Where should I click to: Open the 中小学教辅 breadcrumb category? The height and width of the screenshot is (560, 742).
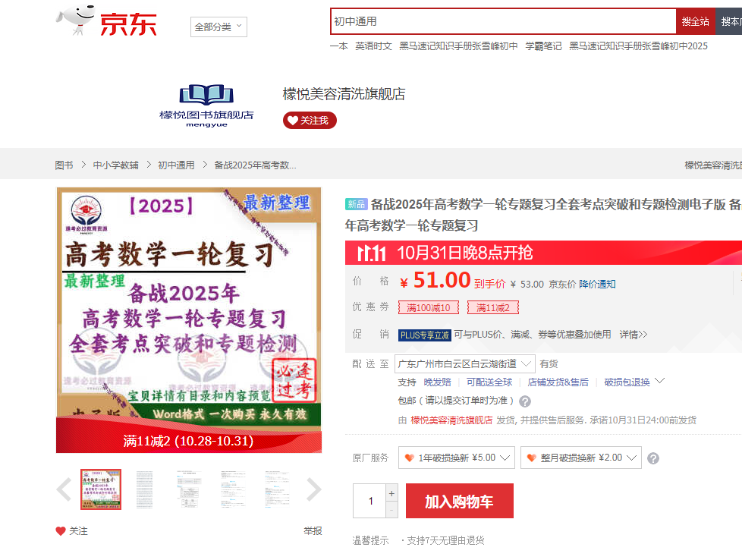(115, 165)
